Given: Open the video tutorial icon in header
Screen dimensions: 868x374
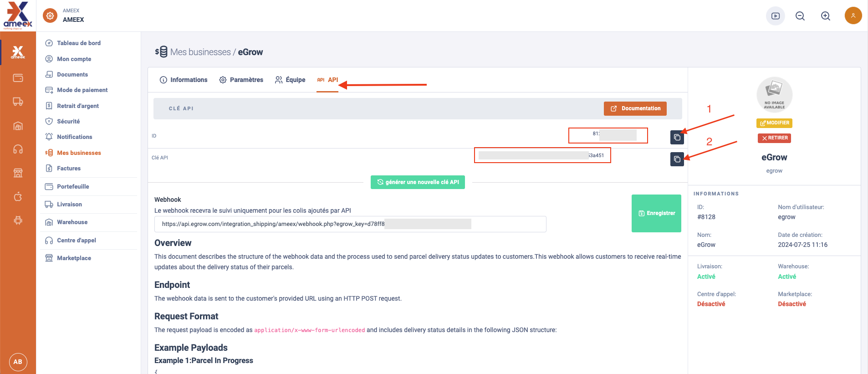Looking at the screenshot, I should [x=775, y=16].
